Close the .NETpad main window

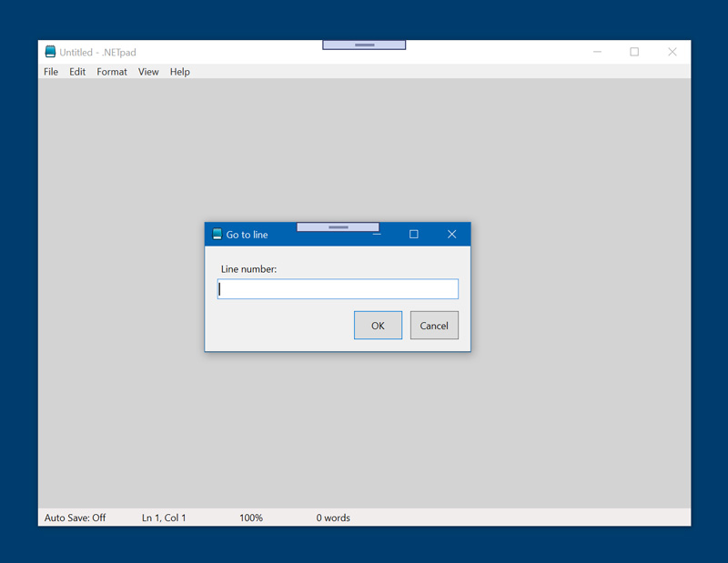pyautogui.click(x=672, y=52)
